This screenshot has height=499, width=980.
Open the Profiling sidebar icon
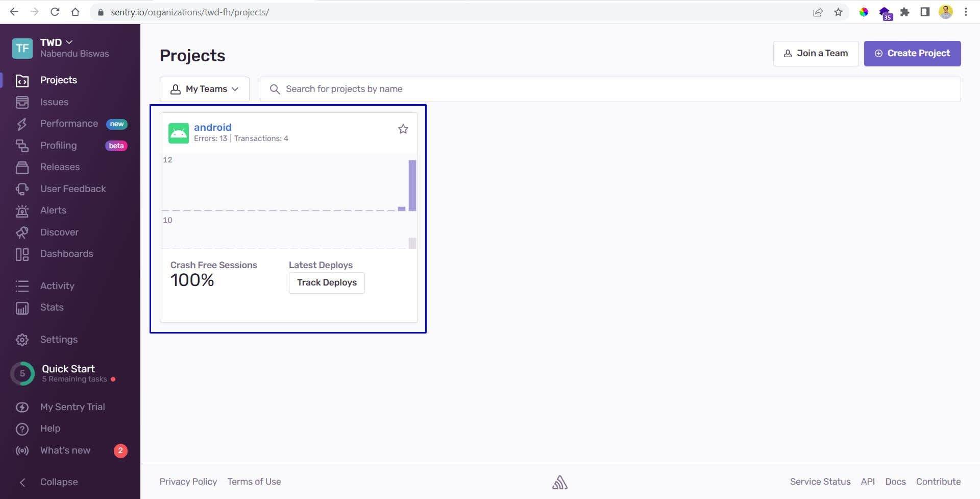tap(22, 146)
